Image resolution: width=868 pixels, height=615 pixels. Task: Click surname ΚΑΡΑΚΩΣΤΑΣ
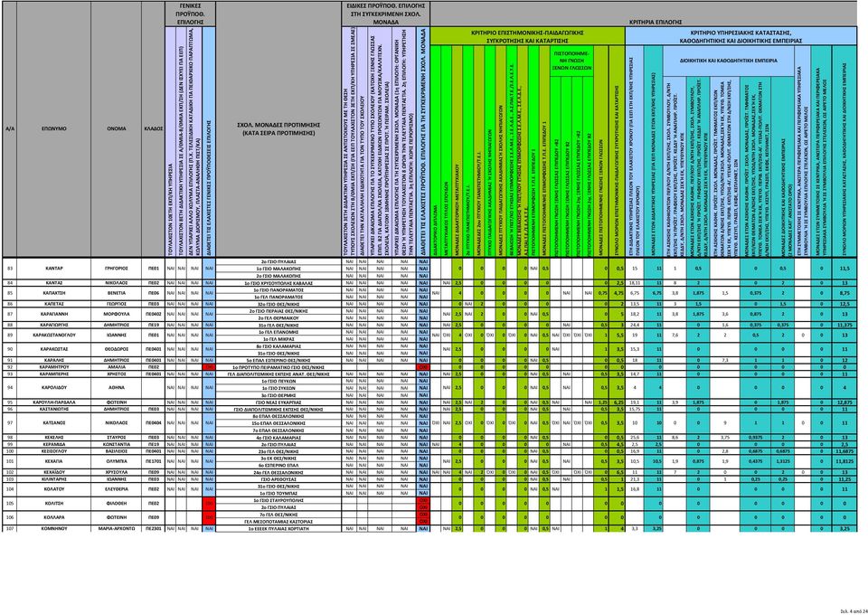click(53, 349)
